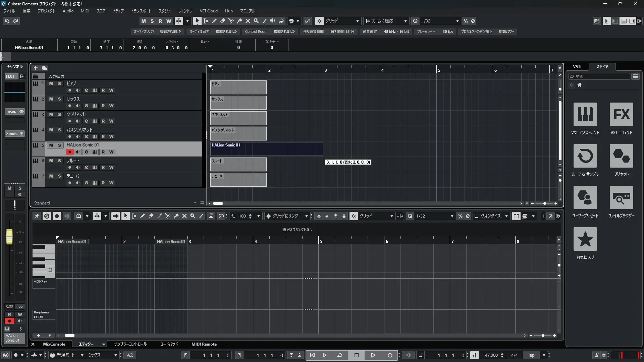Switch to the MixConsole tab

pos(54,344)
